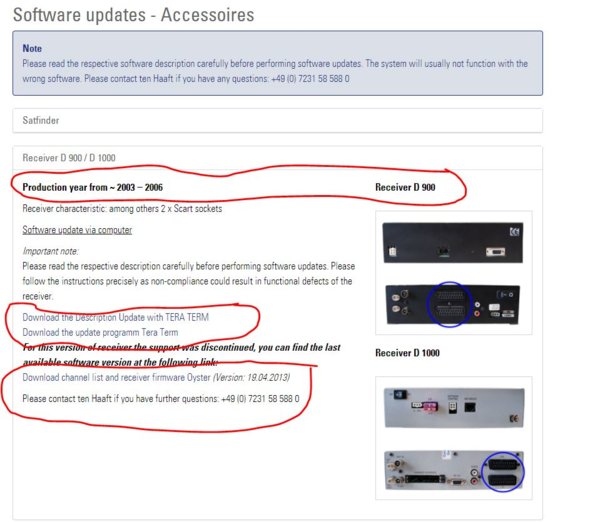The width and height of the screenshot is (600, 522).
Task: Click the circled Scart sockets on D 1000
Action: pos(506,472)
